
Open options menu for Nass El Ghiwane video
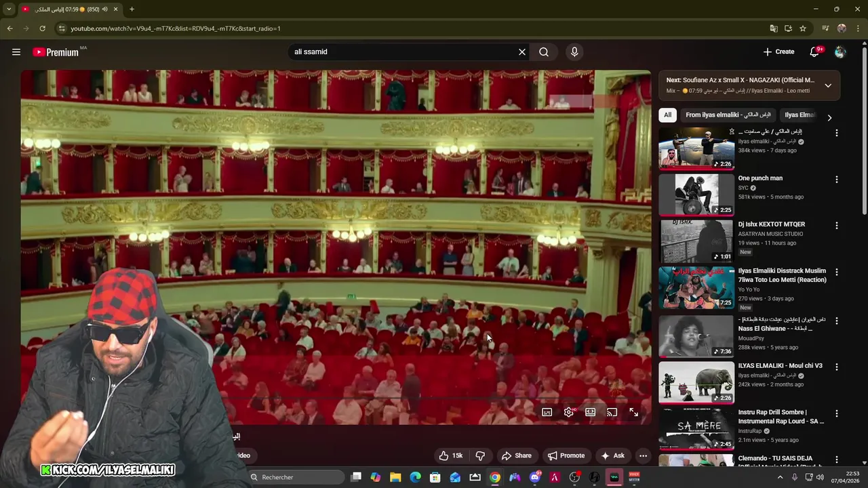(x=836, y=321)
